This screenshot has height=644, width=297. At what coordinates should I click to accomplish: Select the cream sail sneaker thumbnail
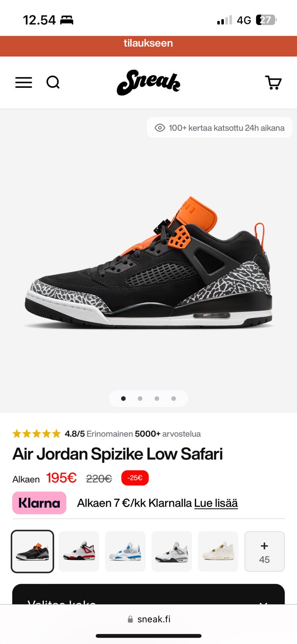(218, 551)
